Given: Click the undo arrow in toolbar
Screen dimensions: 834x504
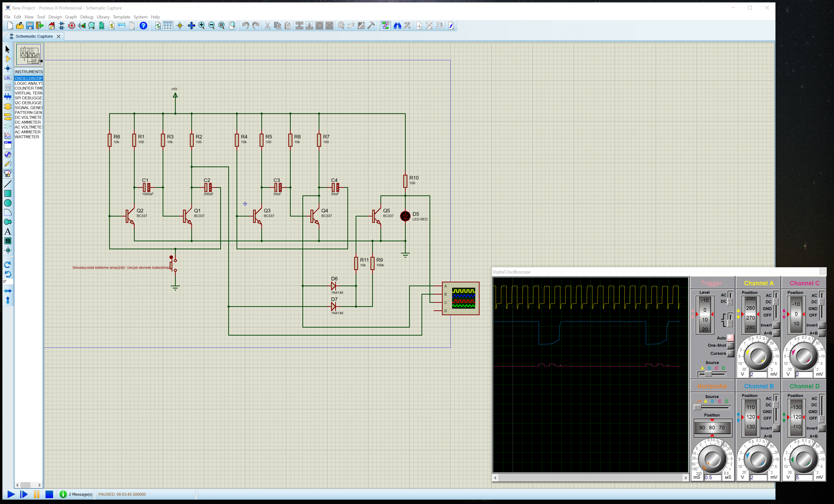Looking at the screenshot, I should [245, 26].
